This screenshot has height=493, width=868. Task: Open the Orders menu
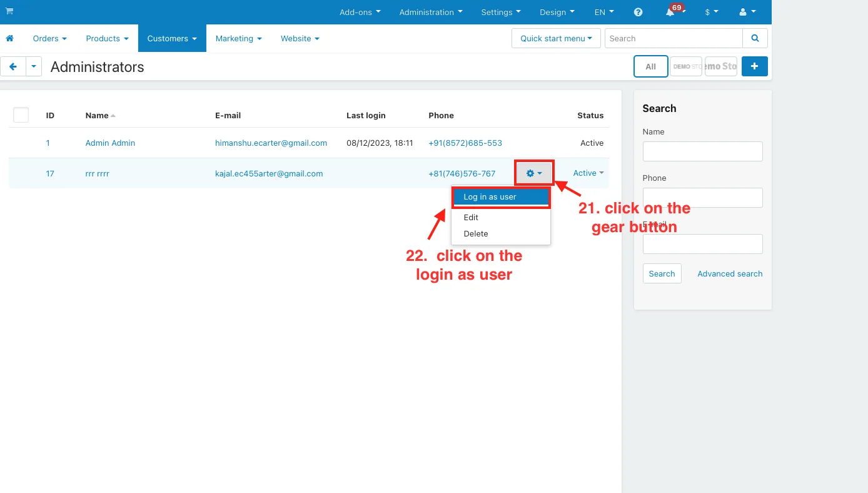(x=49, y=38)
